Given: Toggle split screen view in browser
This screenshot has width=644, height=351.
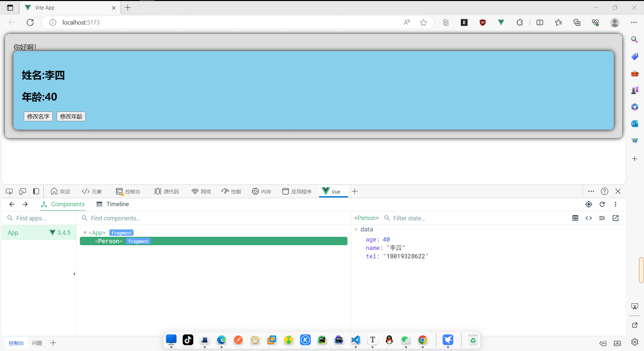Looking at the screenshot, I should click(540, 23).
